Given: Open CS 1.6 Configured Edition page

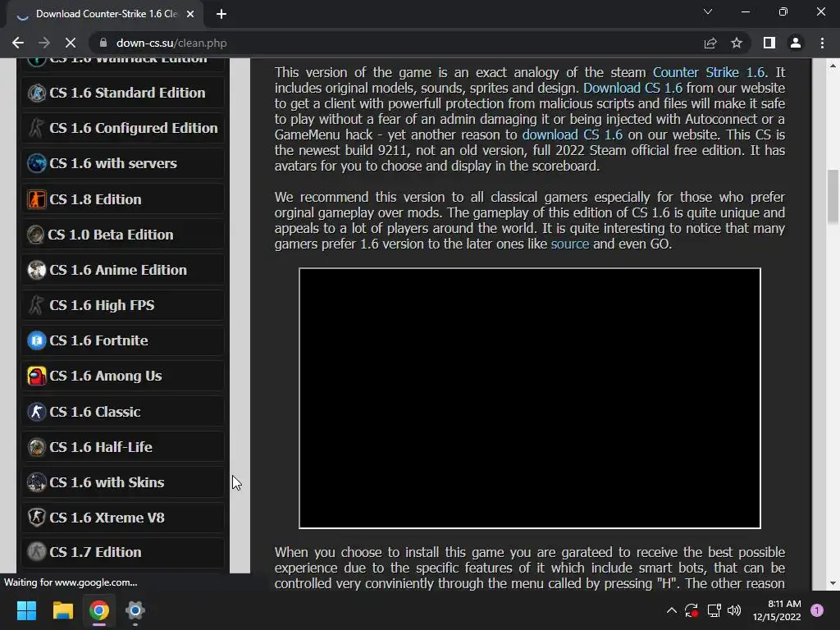Looking at the screenshot, I should pyautogui.click(x=123, y=128).
